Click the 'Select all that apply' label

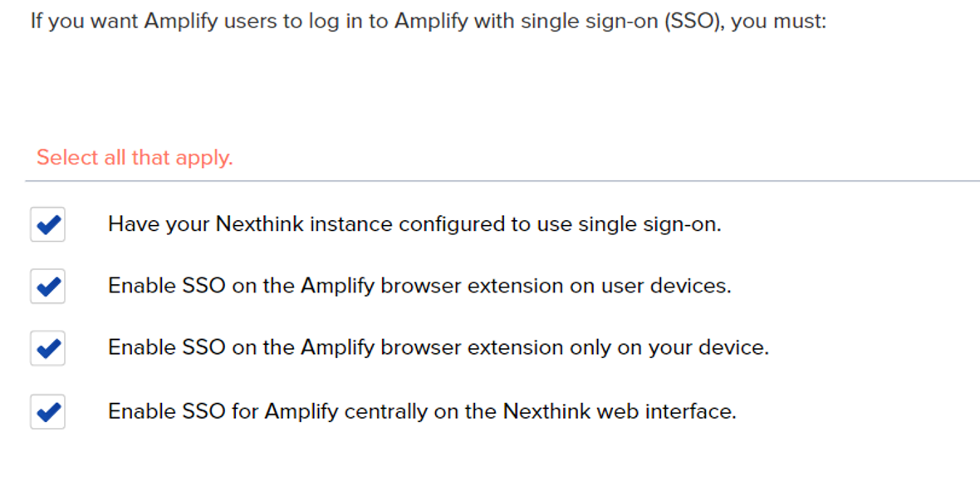pyautogui.click(x=133, y=158)
